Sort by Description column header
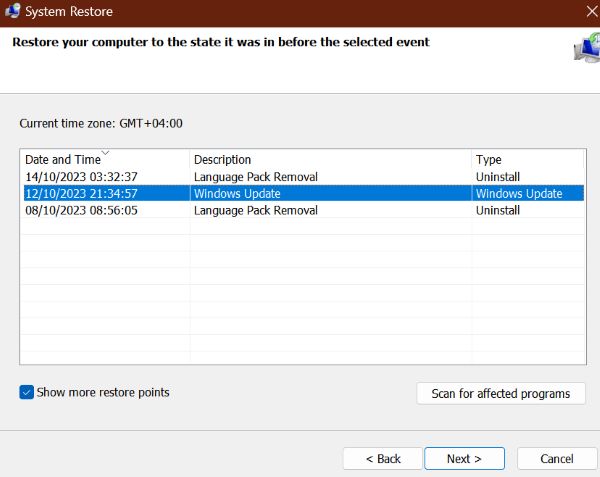This screenshot has height=477, width=600. pyautogui.click(x=331, y=160)
